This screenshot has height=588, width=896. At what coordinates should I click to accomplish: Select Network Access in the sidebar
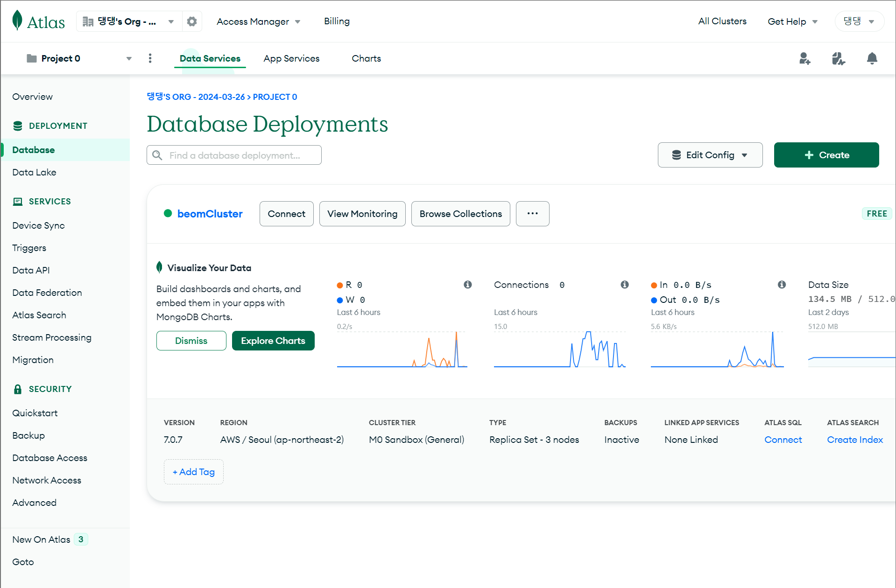pyautogui.click(x=47, y=480)
